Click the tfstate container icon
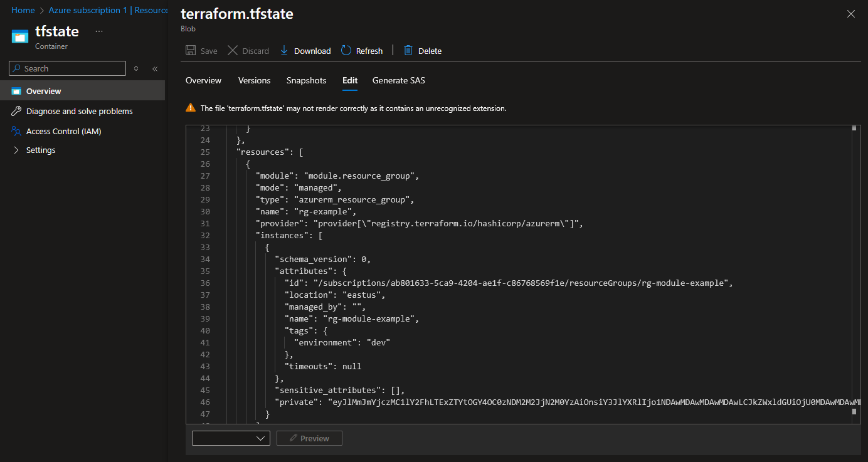This screenshot has height=462, width=868. [x=20, y=36]
